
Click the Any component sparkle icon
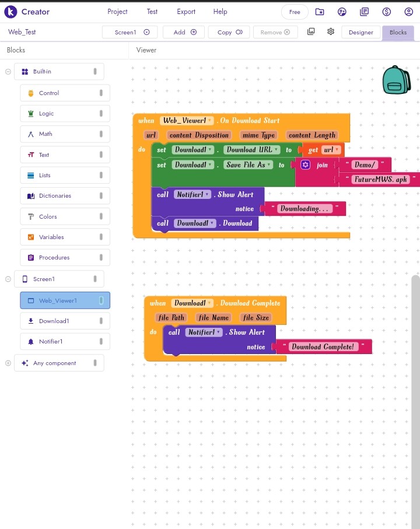[x=24, y=363]
